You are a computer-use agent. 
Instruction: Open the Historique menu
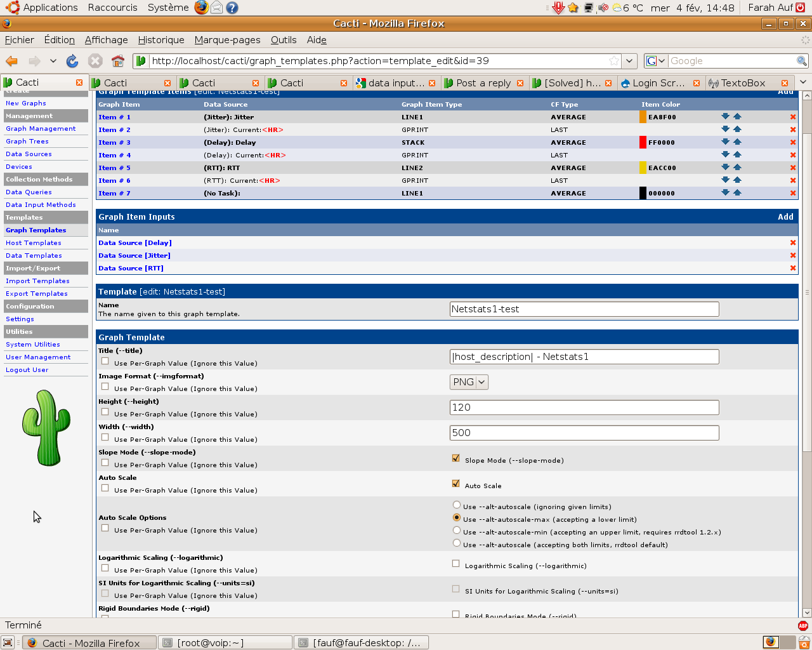point(161,40)
